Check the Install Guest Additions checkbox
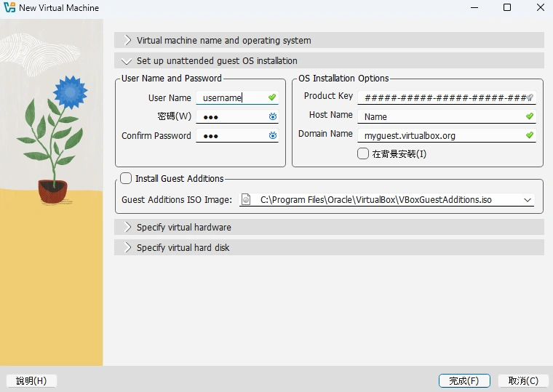The height and width of the screenshot is (392, 553). click(x=126, y=178)
